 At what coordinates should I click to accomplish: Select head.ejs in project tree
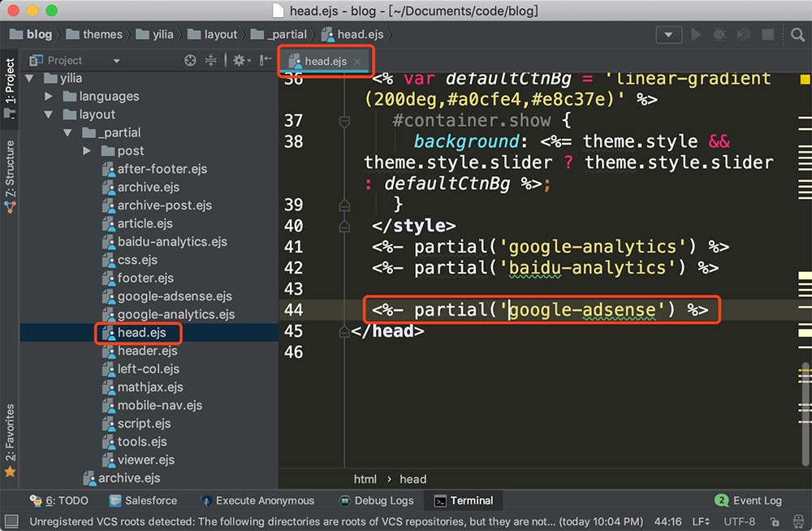pyautogui.click(x=134, y=333)
